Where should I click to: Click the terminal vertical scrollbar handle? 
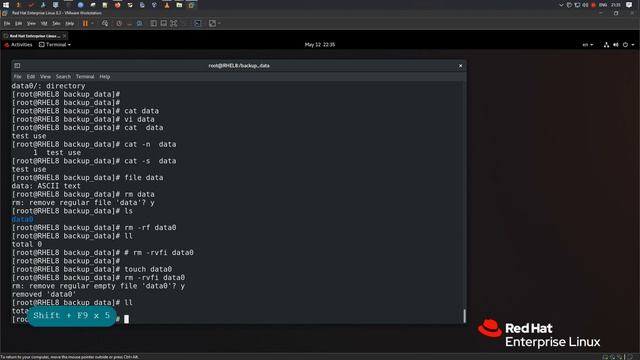click(x=464, y=316)
